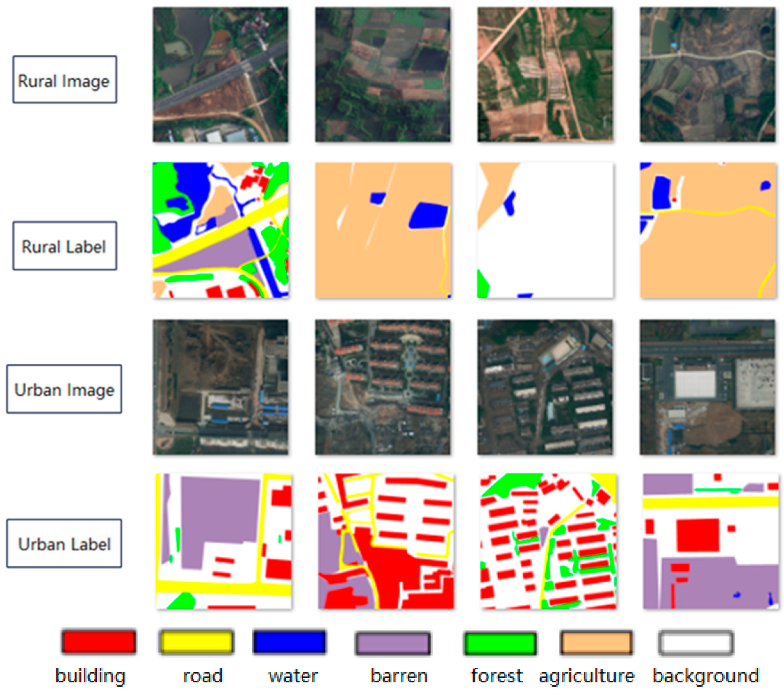Click the red building color swatch

tap(99, 642)
